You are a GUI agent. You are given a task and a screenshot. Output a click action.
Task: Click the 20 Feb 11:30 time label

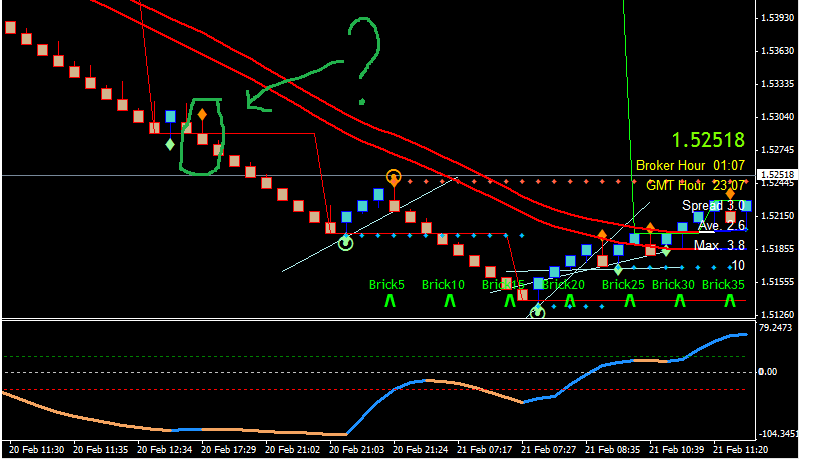point(37,449)
